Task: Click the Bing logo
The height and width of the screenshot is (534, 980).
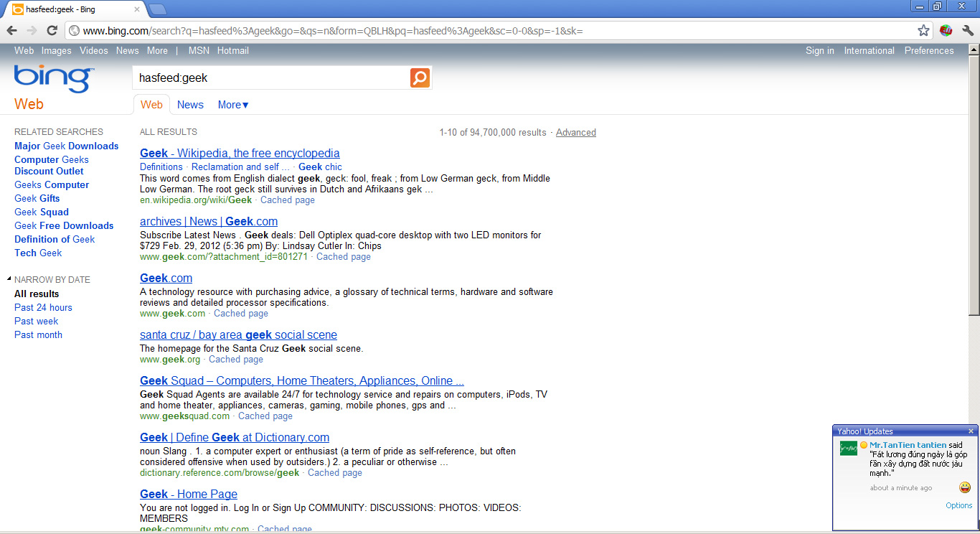Action: pos(53,79)
